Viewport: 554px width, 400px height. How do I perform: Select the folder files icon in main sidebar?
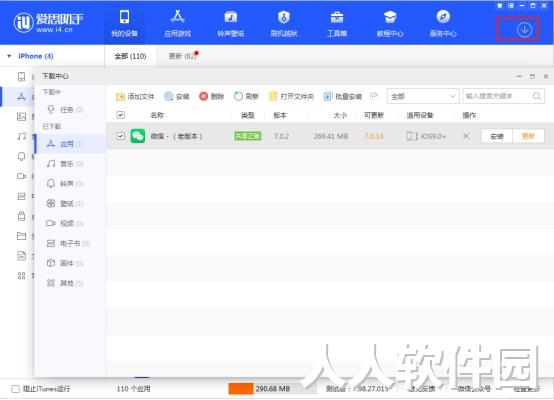(x=22, y=236)
